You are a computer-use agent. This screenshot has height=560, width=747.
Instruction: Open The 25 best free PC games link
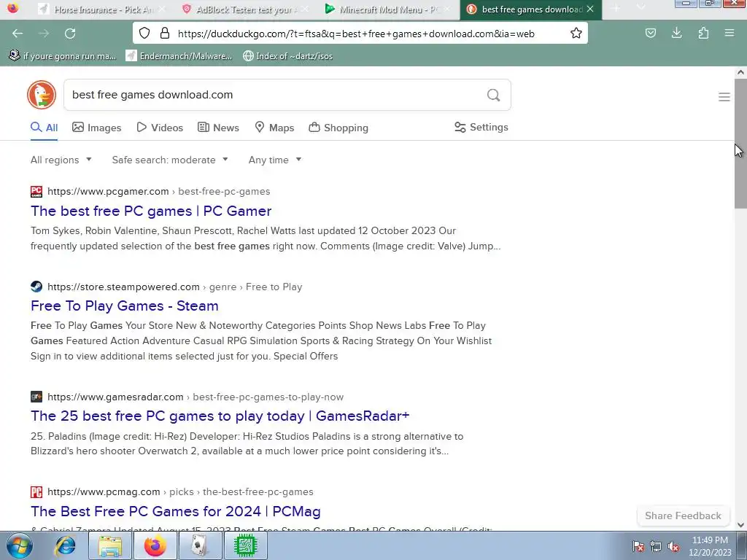click(220, 416)
